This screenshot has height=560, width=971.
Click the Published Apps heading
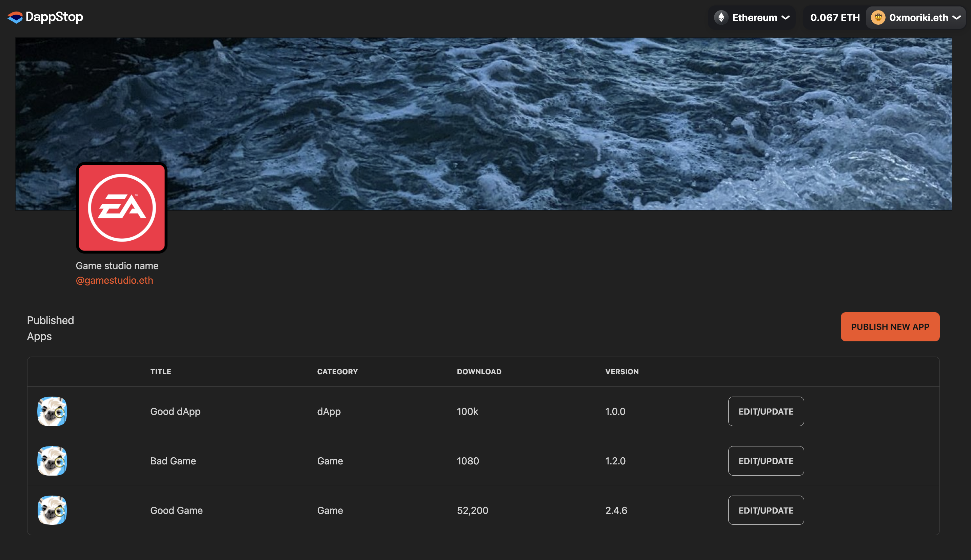pyautogui.click(x=51, y=328)
